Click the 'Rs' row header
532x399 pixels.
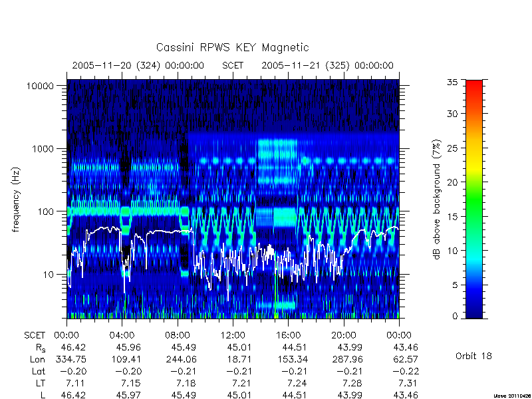(x=40, y=348)
